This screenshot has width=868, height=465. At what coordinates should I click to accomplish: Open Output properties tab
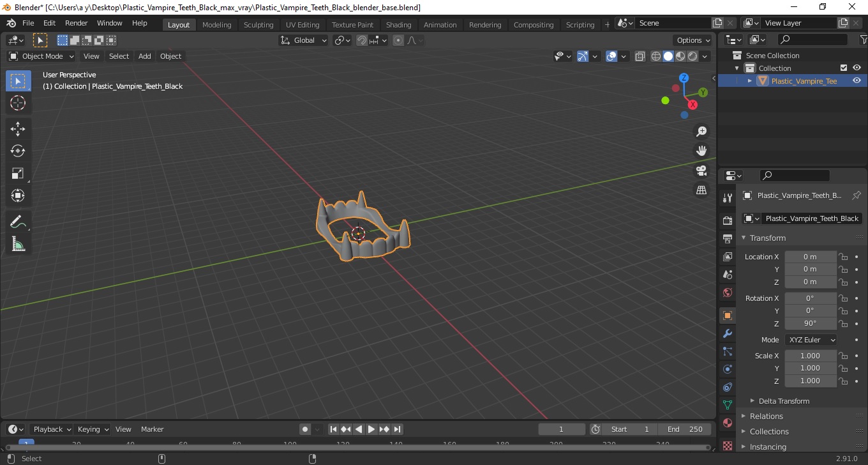[728, 238]
